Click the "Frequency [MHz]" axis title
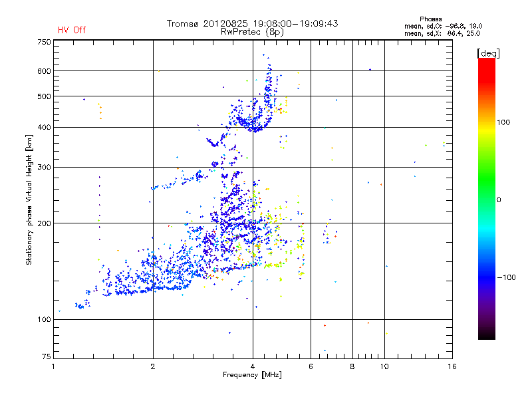 (252, 375)
